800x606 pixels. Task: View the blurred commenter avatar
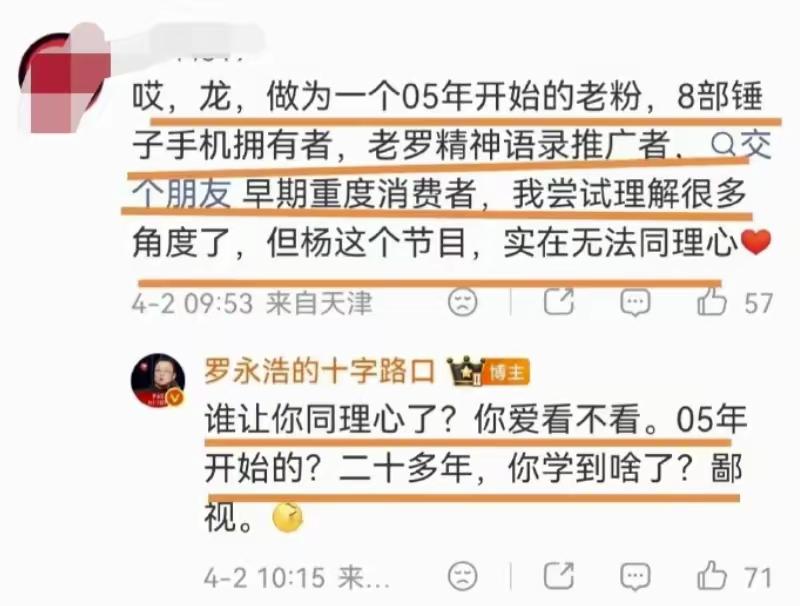tap(65, 77)
